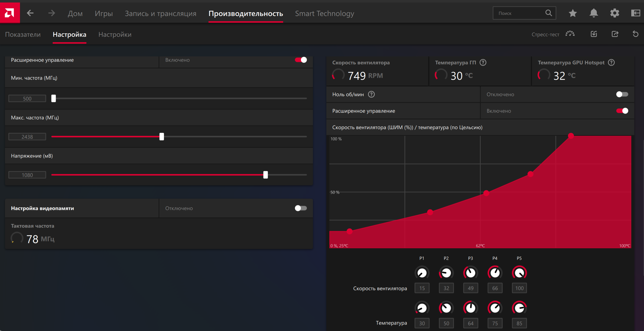This screenshot has width=644, height=331.
Task: Disable fan Расширенное управление toggle
Action: (622, 111)
